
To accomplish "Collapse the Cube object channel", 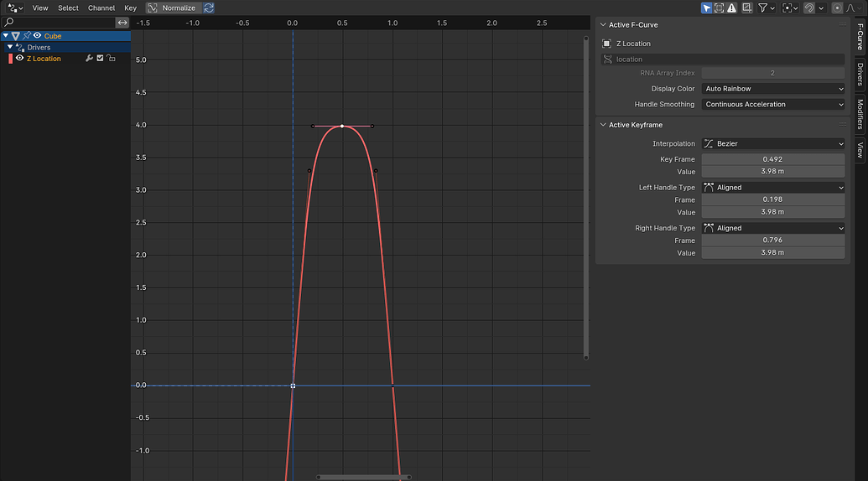I will [6, 35].
